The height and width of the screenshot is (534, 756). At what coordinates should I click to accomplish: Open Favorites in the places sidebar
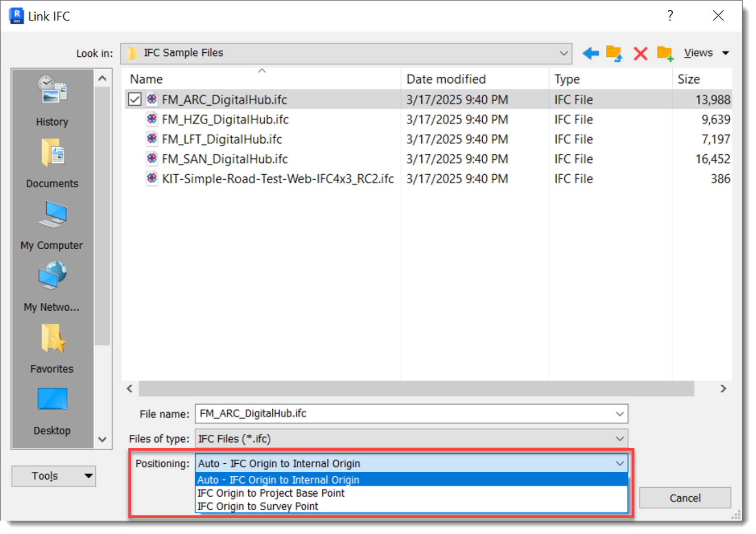click(x=52, y=349)
